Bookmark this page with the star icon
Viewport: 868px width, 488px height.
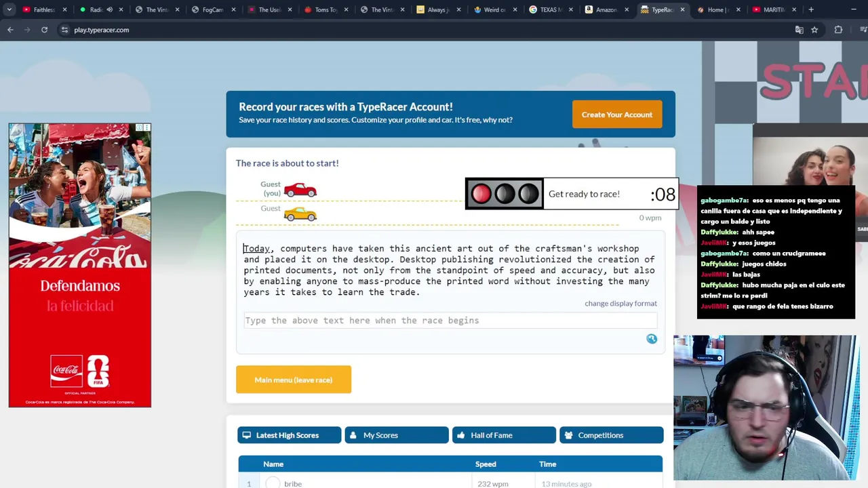coord(814,30)
